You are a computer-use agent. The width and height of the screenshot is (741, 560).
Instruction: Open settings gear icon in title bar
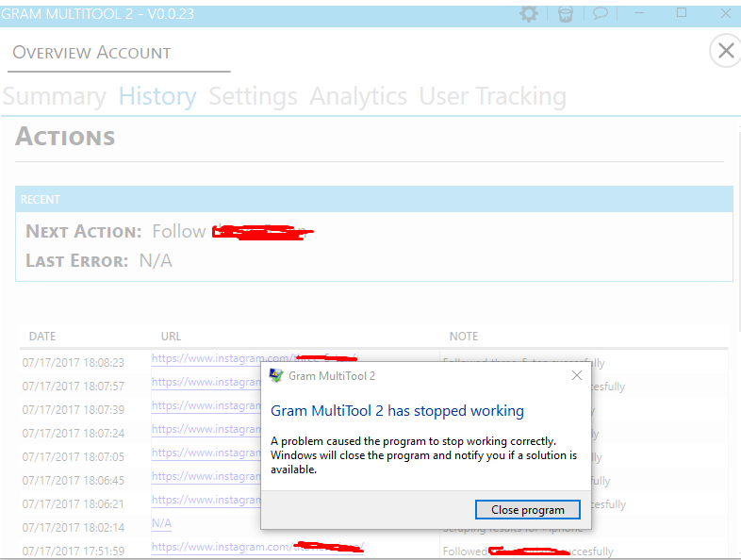tap(529, 14)
